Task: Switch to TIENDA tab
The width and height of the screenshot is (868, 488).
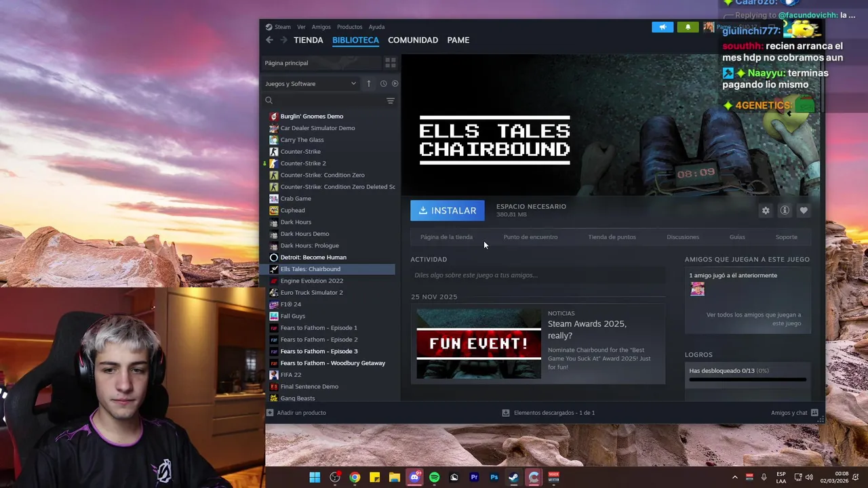Action: pyautogui.click(x=309, y=40)
